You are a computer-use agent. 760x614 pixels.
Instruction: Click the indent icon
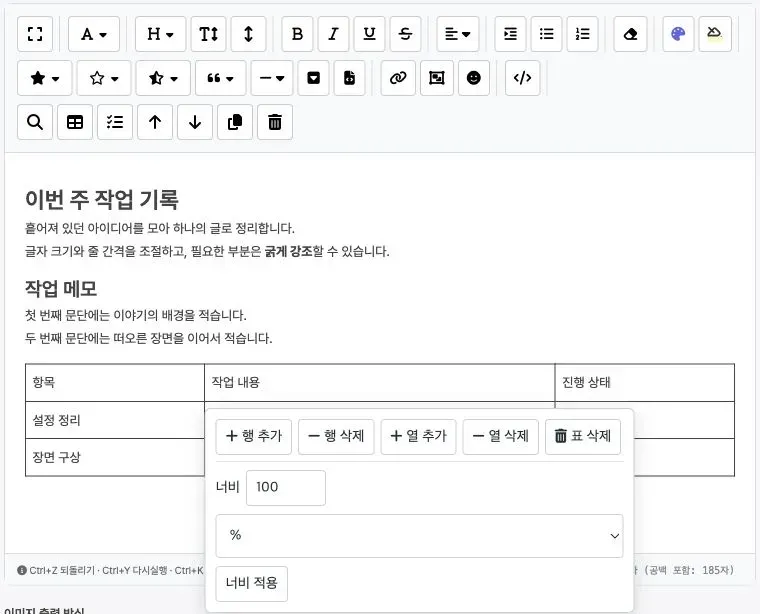point(510,34)
